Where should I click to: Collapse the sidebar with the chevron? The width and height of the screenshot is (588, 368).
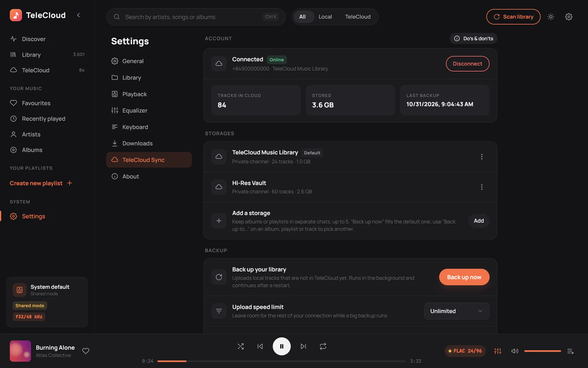(x=78, y=15)
